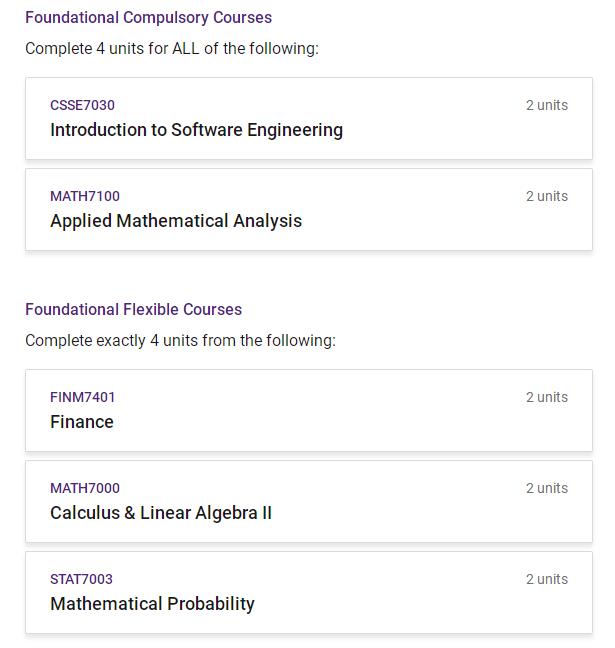
Task: Click 2 units label on STAT7003 card
Action: click(x=547, y=579)
